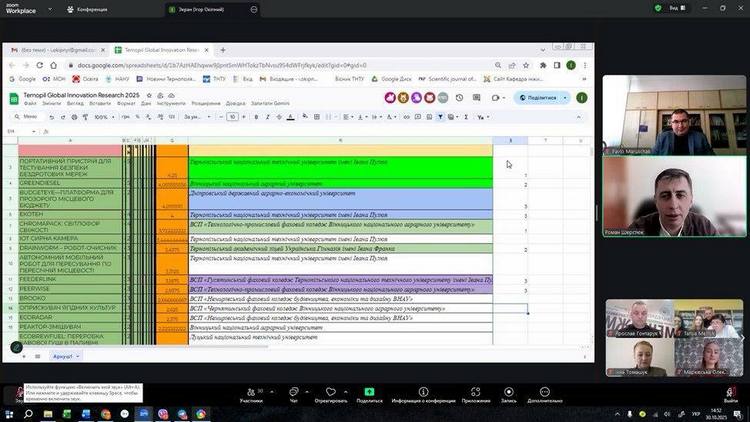Expand the zoom level 100% dropdown

(x=103, y=117)
